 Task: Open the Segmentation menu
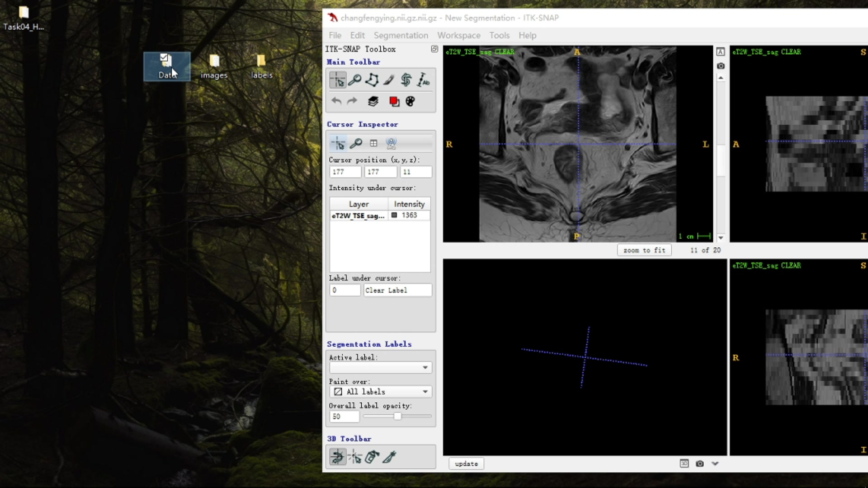pyautogui.click(x=400, y=34)
